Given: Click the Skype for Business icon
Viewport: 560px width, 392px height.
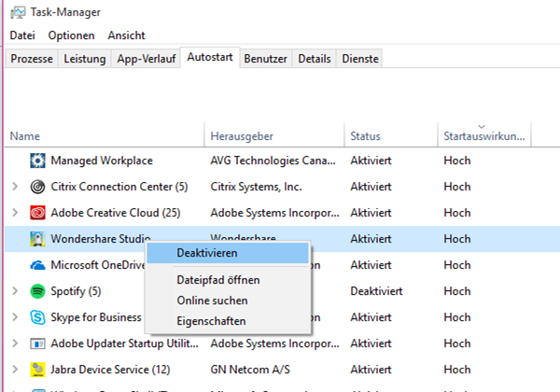Looking at the screenshot, I should point(37,317).
